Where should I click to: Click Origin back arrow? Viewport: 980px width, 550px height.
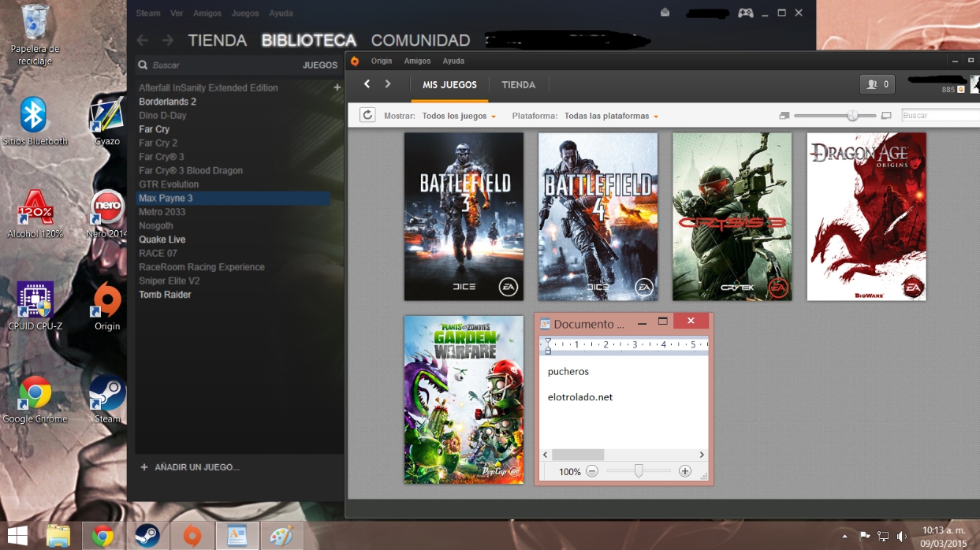367,84
